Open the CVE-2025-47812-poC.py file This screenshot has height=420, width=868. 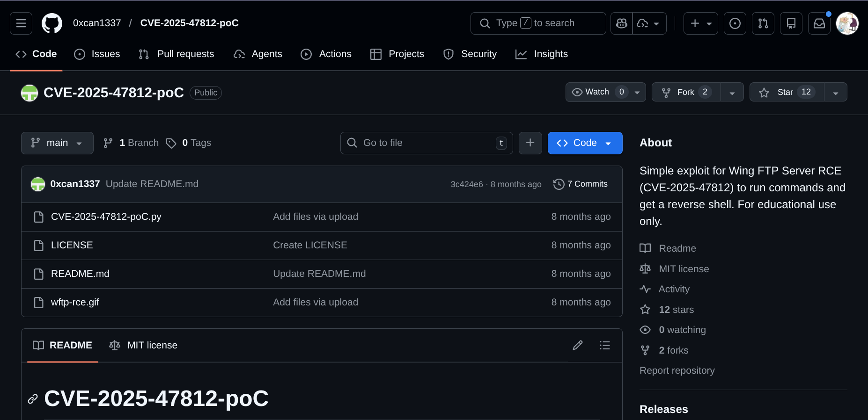click(106, 217)
